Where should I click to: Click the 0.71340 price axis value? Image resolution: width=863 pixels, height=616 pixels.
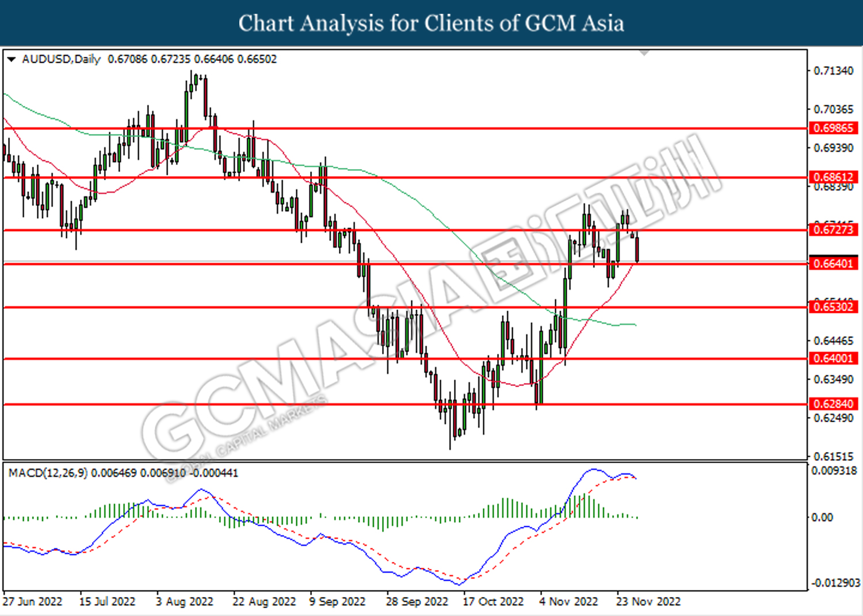(834, 71)
